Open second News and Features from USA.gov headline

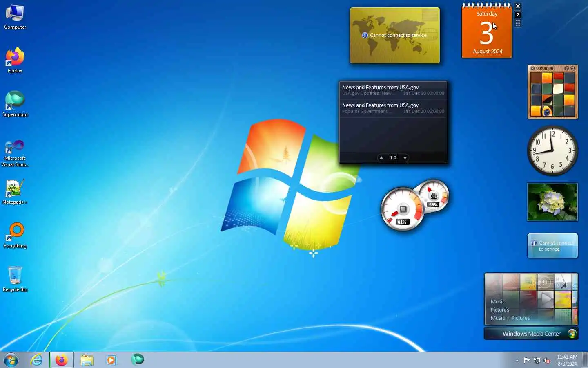[x=380, y=105]
